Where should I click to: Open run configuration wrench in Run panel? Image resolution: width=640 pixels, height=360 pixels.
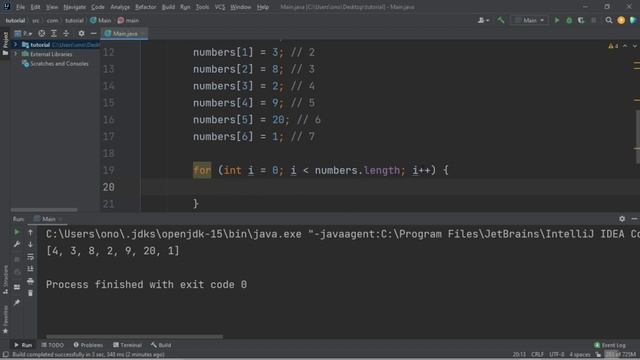coord(17,244)
